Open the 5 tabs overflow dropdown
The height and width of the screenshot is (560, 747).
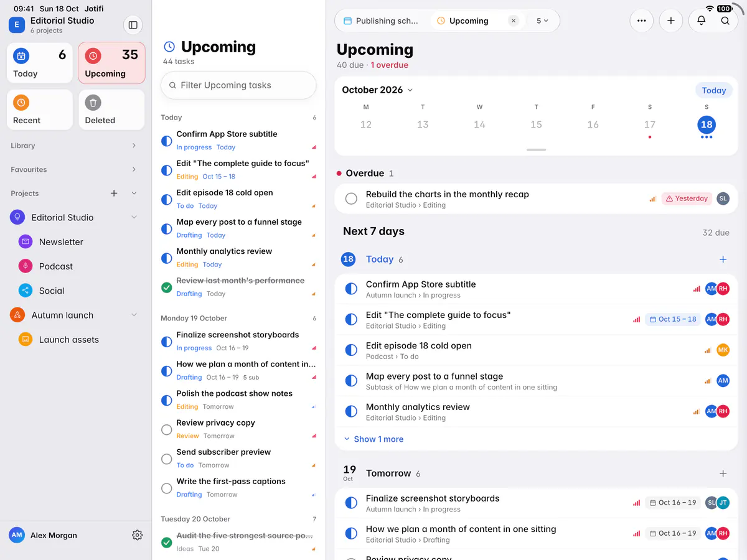click(542, 21)
